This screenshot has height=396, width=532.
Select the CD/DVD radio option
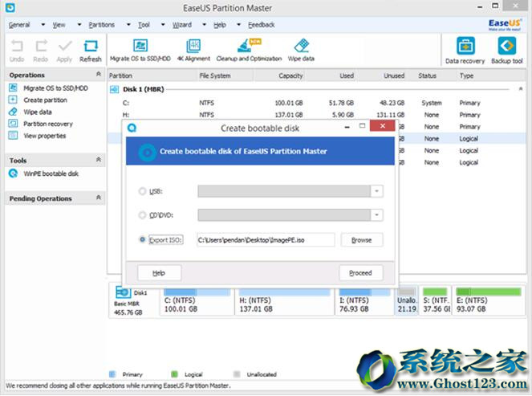(x=142, y=215)
